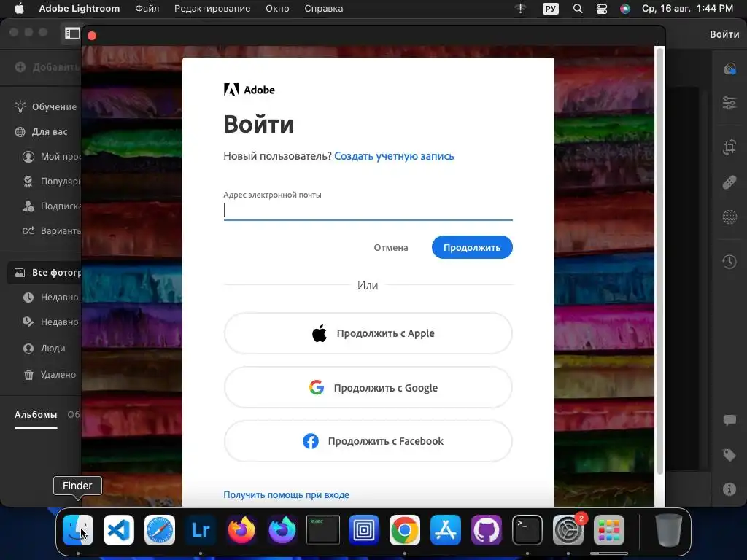Image resolution: width=747 pixels, height=560 pixels.
Task: Switch the РУ input source indicator
Action: [550, 9]
